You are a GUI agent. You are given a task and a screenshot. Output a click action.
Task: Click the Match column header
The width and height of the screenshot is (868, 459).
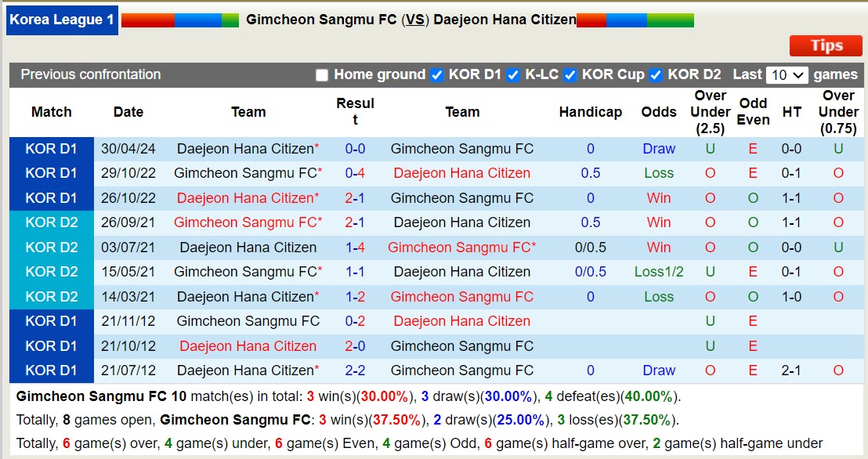(x=51, y=112)
